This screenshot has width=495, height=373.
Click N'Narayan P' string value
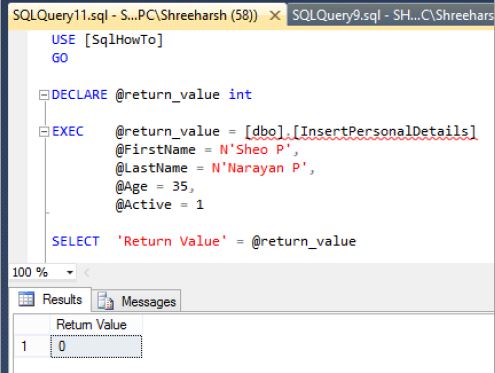(259, 168)
